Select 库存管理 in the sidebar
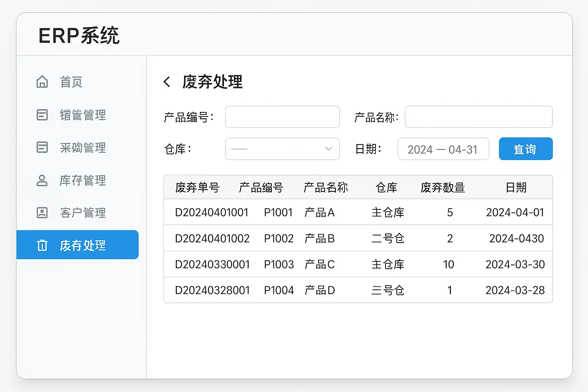This screenshot has width=588, height=392. pos(83,180)
